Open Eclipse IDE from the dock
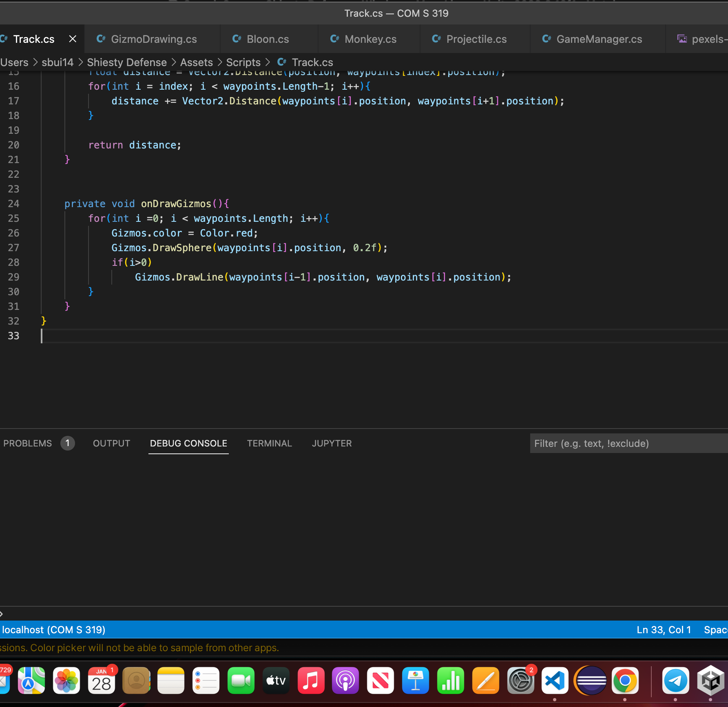 pos(590,680)
